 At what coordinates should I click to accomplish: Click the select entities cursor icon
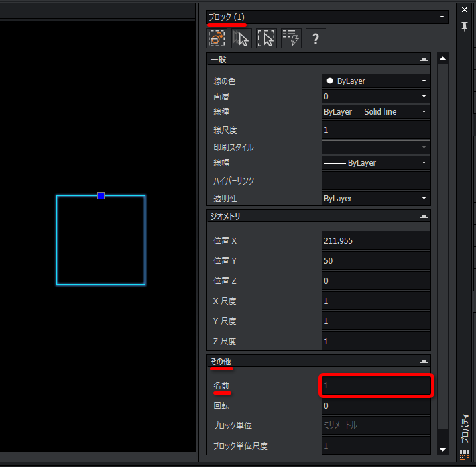click(x=241, y=38)
